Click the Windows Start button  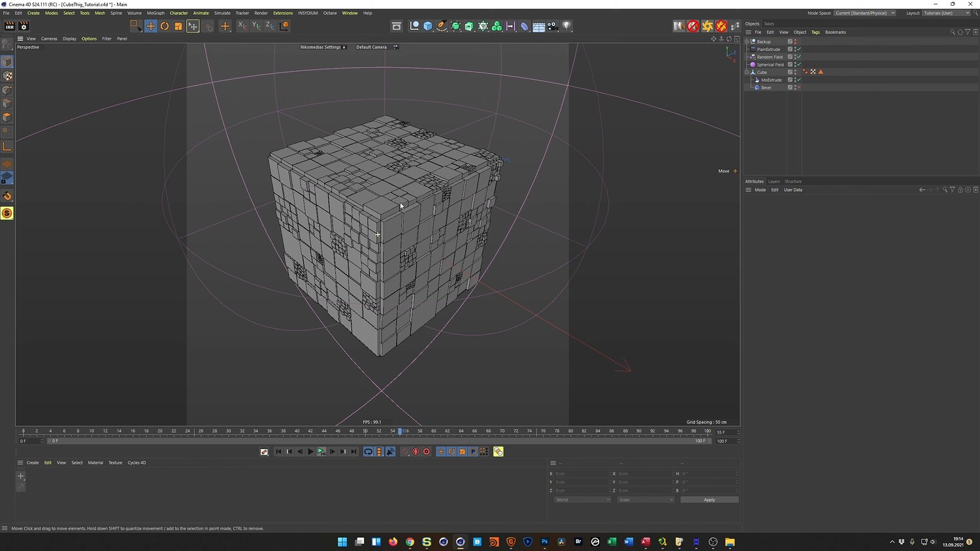coord(342,542)
